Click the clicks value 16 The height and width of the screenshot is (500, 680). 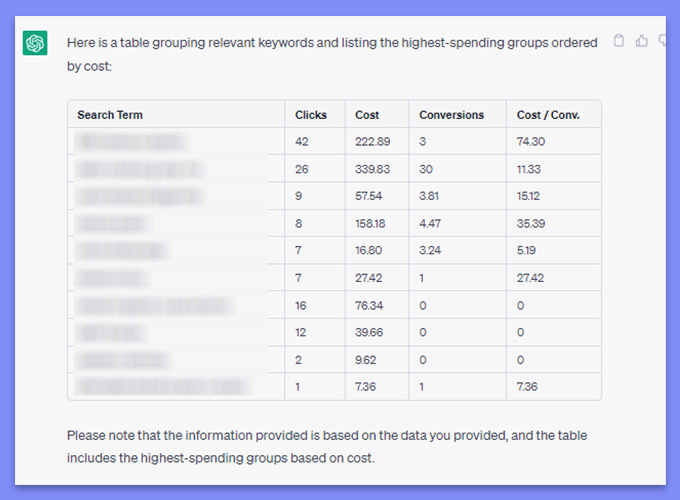[x=301, y=306]
